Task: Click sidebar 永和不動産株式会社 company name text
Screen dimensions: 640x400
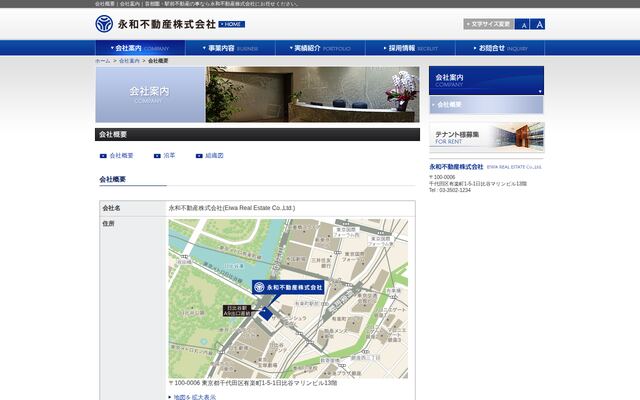Action: coord(456,167)
